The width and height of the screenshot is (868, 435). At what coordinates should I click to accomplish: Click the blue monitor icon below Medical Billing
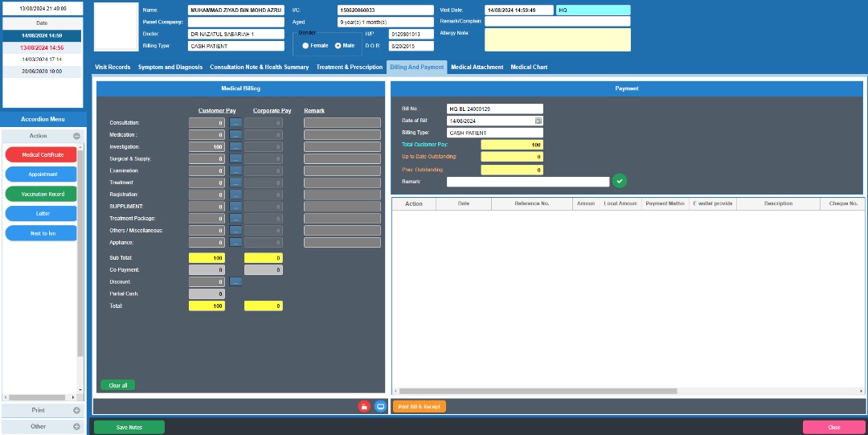380,407
